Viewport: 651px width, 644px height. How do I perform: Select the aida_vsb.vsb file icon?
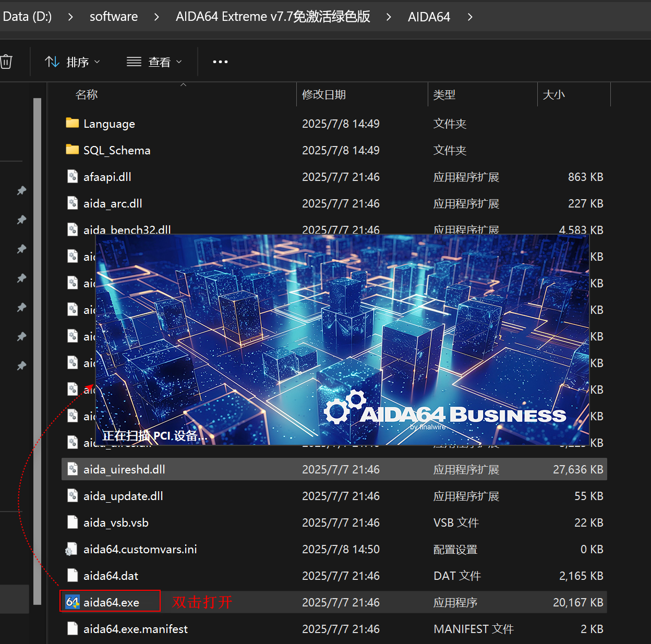pos(73,522)
